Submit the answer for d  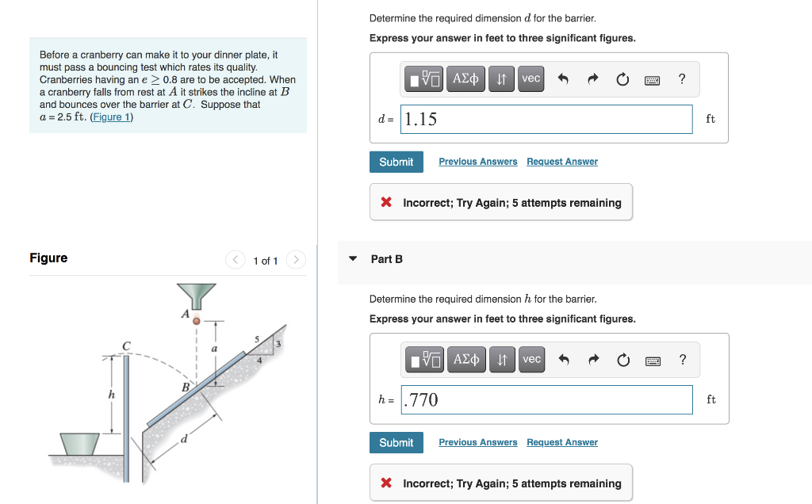(396, 162)
